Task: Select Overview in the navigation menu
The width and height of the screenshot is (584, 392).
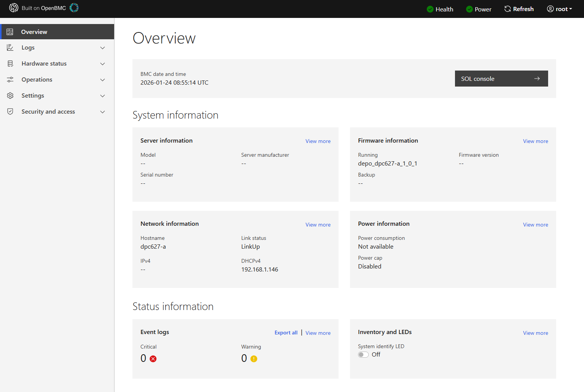Action: click(x=34, y=32)
